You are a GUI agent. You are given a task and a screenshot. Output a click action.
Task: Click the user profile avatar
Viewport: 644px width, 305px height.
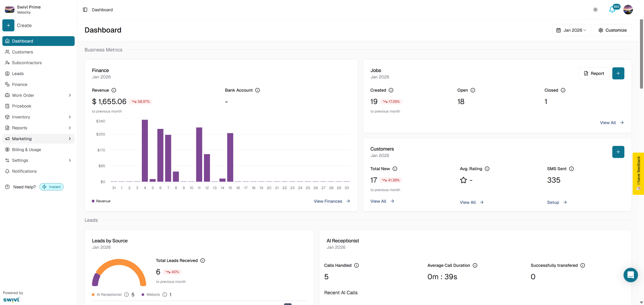point(628,10)
